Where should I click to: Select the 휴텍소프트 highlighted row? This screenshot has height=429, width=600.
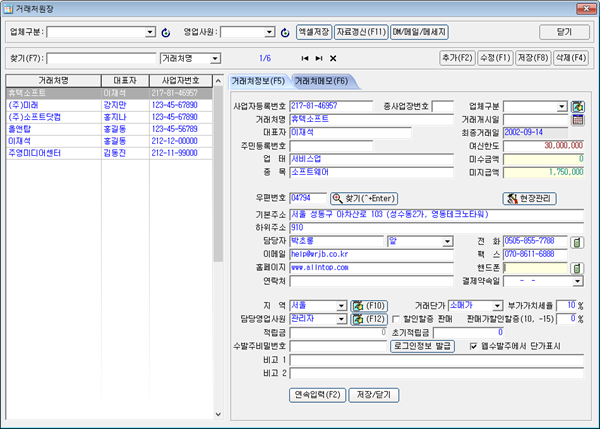109,93
